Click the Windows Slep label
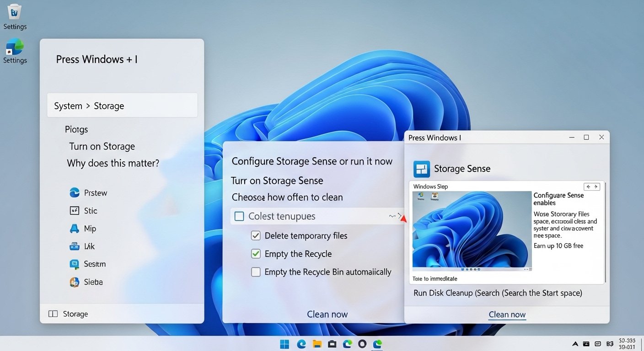644x351 pixels. click(430, 186)
